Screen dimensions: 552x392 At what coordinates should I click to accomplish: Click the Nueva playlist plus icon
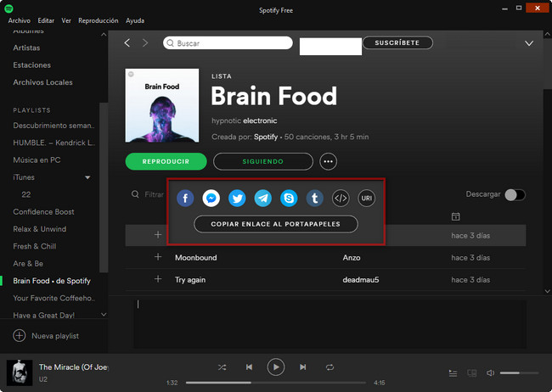point(20,336)
